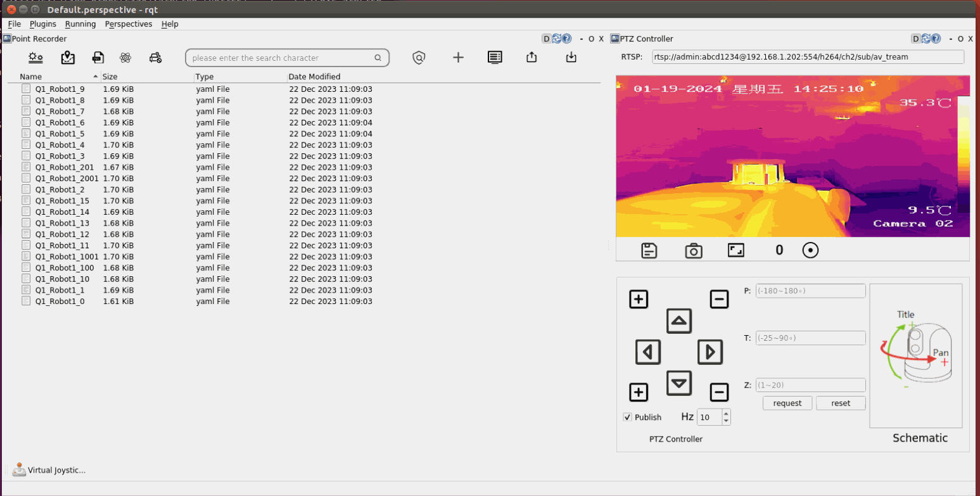This screenshot has width=980, height=496.
Task: Take a snapshot with the camera icon
Action: (694, 250)
